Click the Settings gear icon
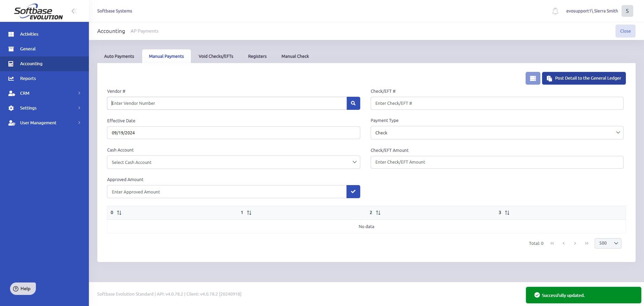Viewport: 644px width, 306px height. point(11,108)
